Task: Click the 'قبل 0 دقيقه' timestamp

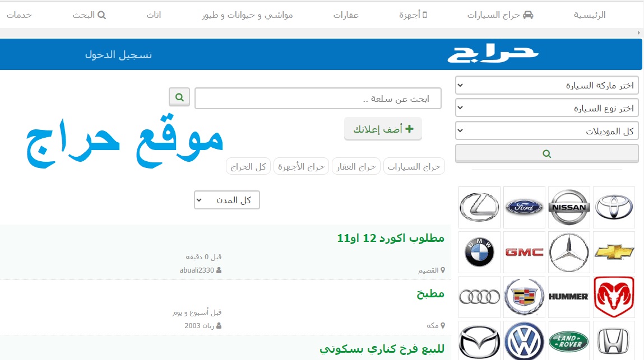Action: [x=203, y=256]
